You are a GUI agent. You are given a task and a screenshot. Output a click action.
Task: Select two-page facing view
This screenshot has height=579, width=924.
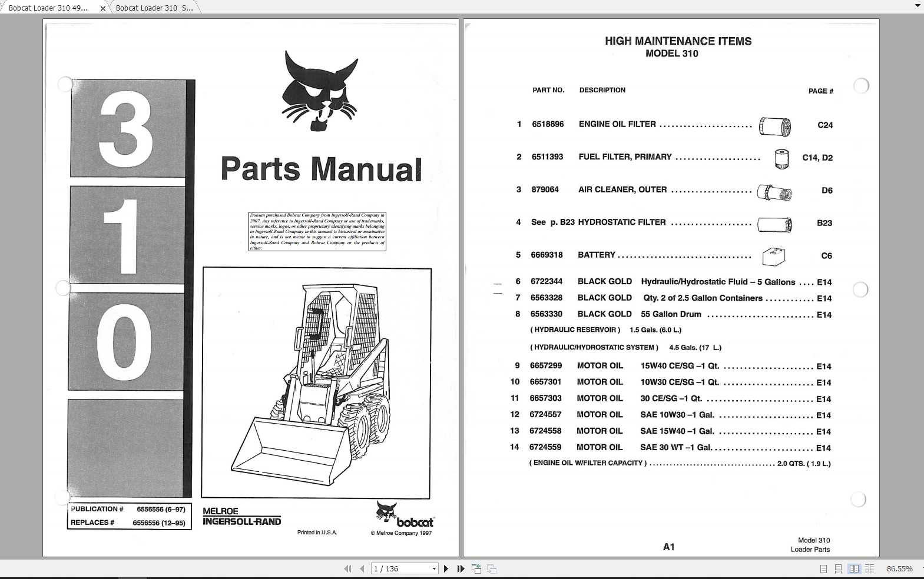pyautogui.click(x=854, y=569)
